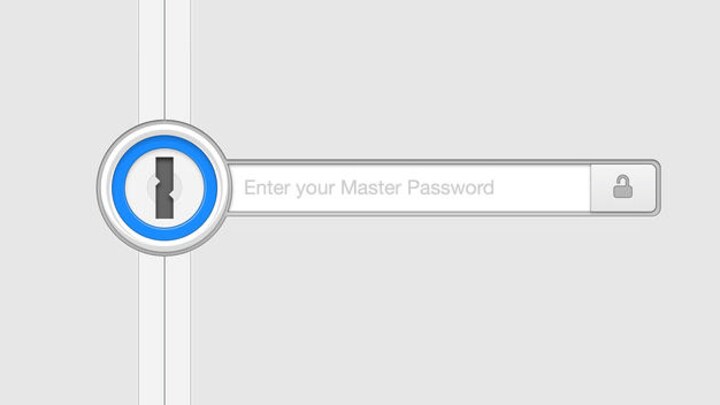720x405 pixels.
Task: Click left vault door panel above logo
Action: 151,60
